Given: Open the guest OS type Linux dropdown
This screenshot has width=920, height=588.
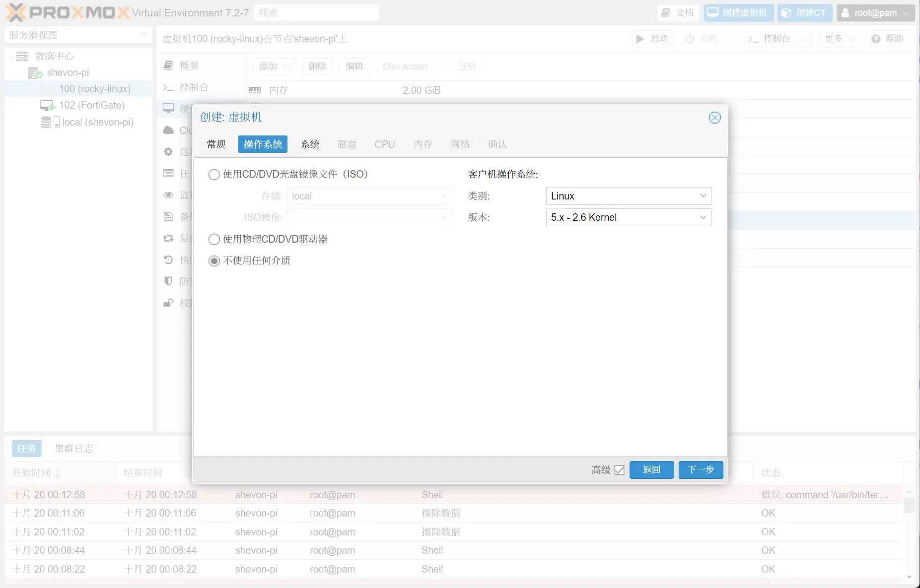Looking at the screenshot, I should (628, 196).
